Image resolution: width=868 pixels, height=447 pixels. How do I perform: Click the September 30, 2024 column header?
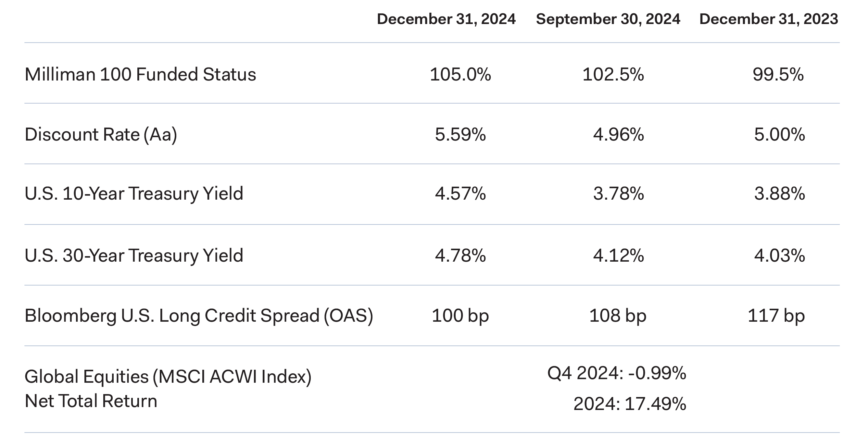pyautogui.click(x=608, y=19)
